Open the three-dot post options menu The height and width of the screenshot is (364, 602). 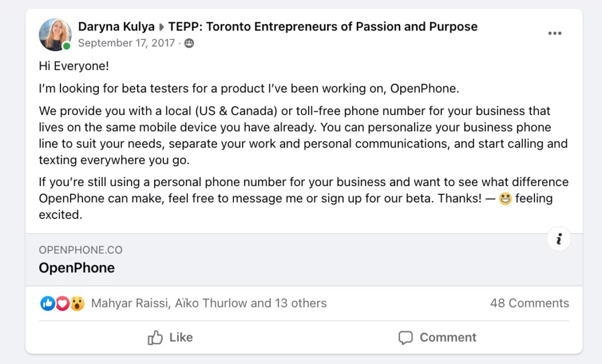[x=554, y=33]
